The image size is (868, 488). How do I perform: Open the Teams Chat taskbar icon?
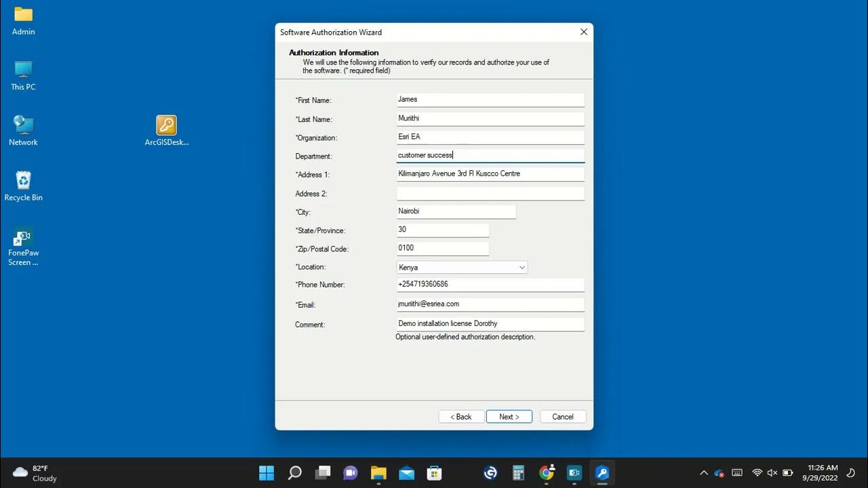tap(351, 472)
